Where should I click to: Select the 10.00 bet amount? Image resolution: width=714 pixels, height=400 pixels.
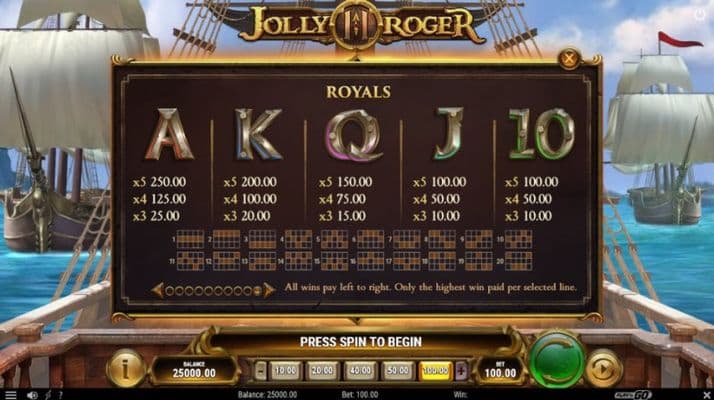point(285,371)
